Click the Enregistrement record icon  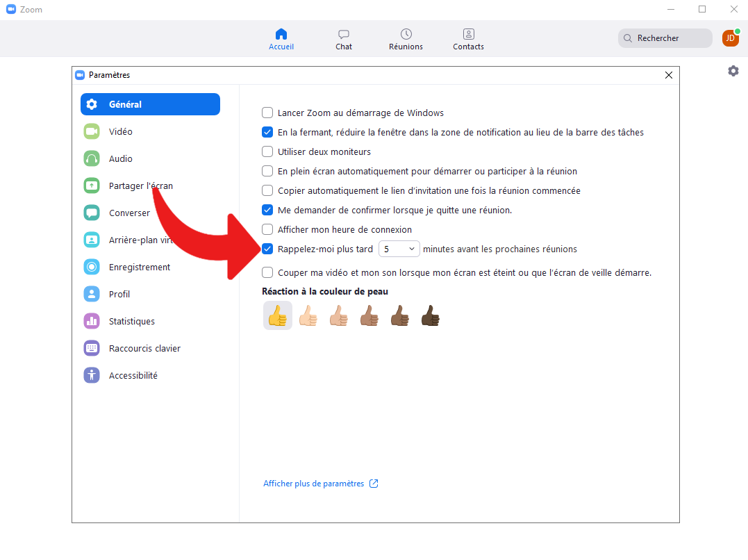tap(92, 267)
